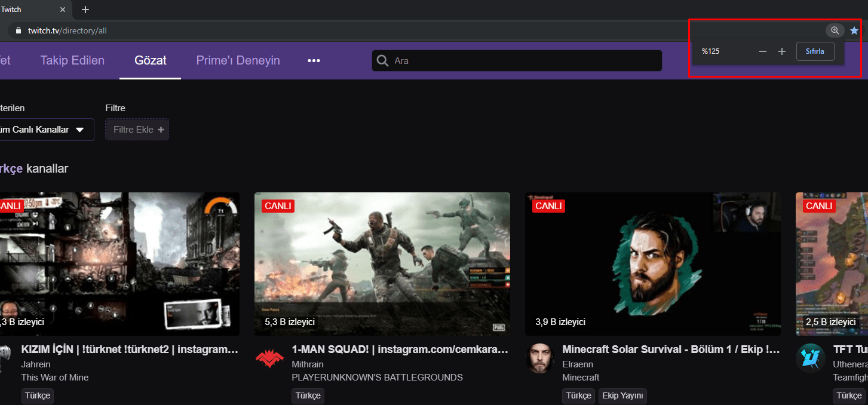Click the Türkçe tag under Mithrain
The image size is (868, 405).
[x=308, y=395]
